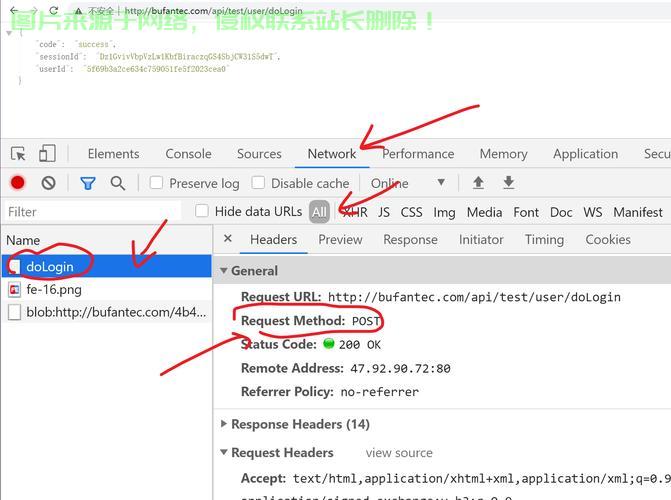The width and height of the screenshot is (671, 500).
Task: Select the Preview tab in request details
Action: [x=340, y=239]
